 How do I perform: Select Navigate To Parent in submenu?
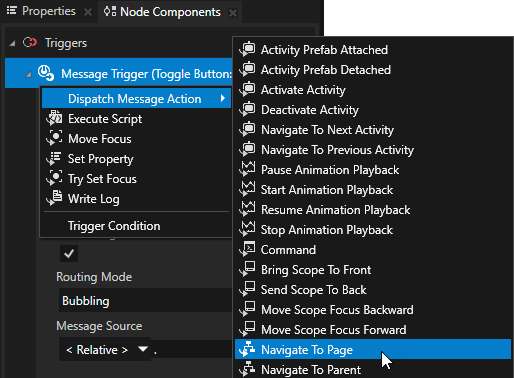click(x=373, y=369)
